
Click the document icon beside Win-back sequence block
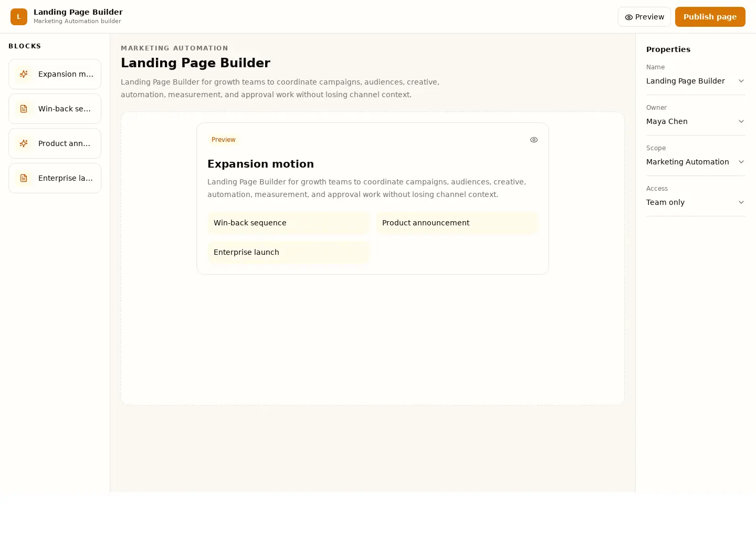tap(24, 109)
